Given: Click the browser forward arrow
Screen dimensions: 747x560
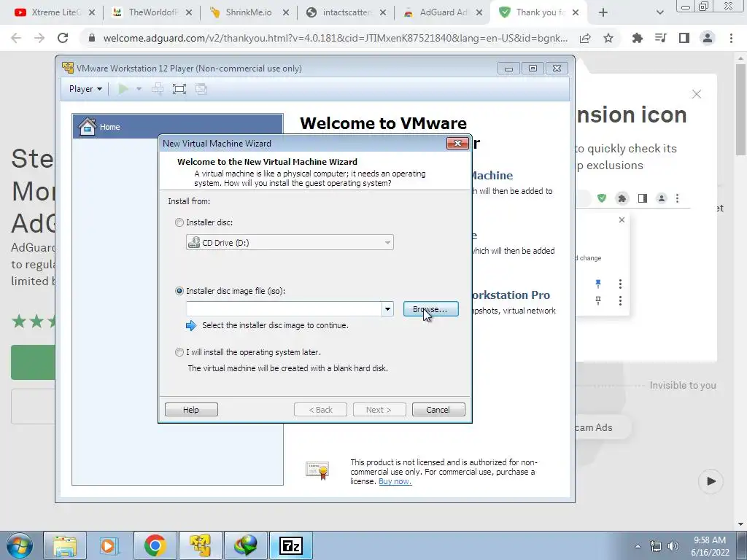Looking at the screenshot, I should 39,38.
